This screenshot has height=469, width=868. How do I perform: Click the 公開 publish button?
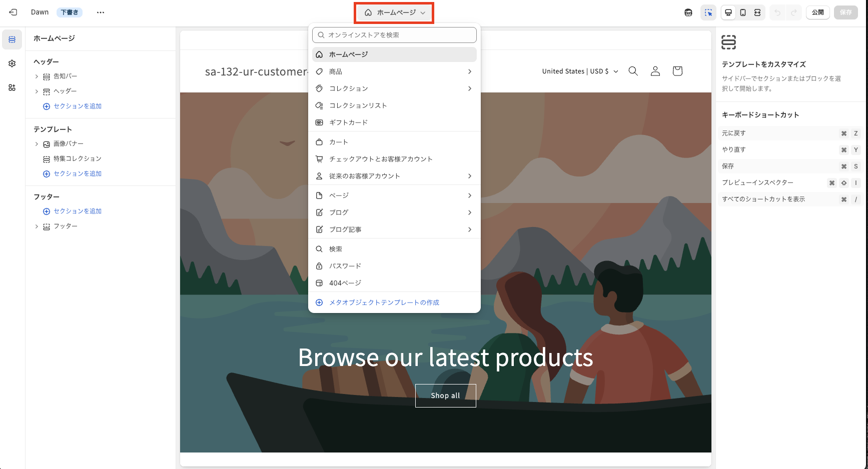(x=817, y=12)
